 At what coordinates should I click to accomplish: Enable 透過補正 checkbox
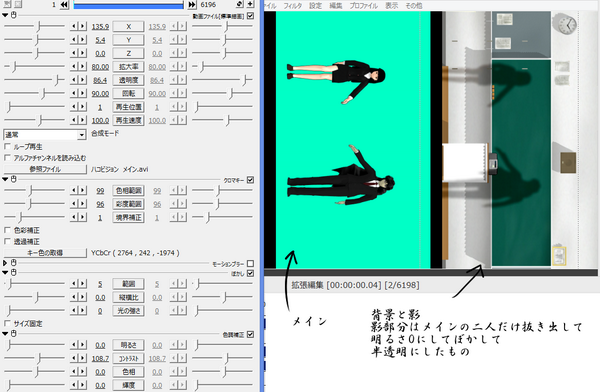pyautogui.click(x=7, y=241)
